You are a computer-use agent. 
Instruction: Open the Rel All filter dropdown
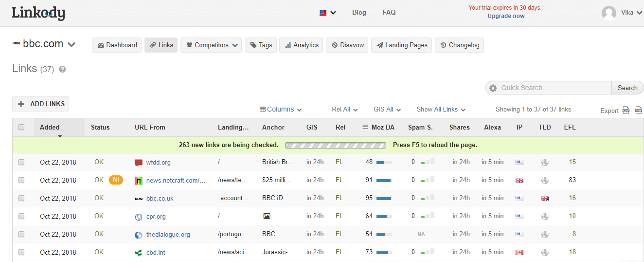345,109
